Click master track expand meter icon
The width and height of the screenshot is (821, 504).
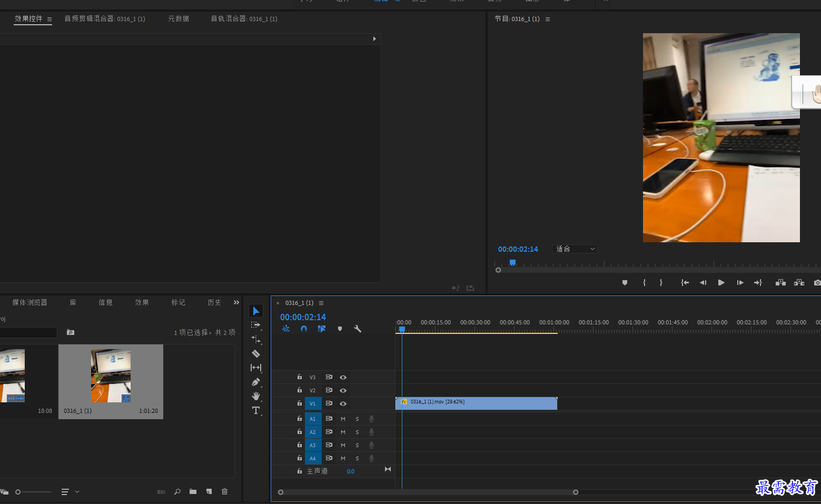pyautogui.click(x=388, y=469)
